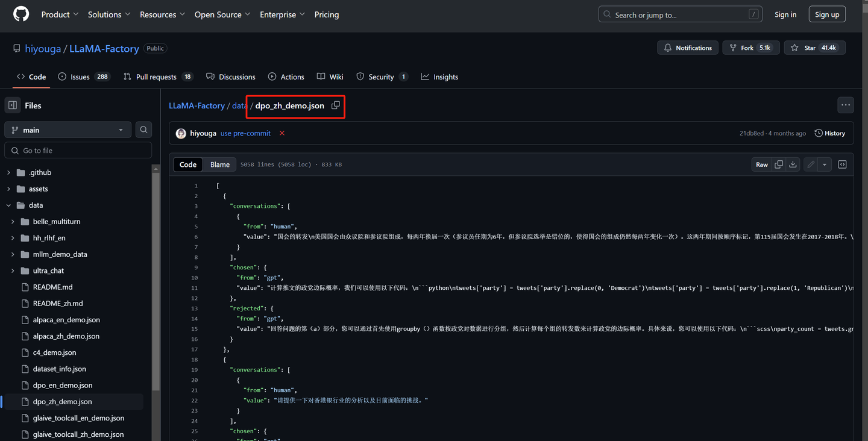Open README_zh.md in file tree
868x441 pixels.
pyautogui.click(x=58, y=303)
